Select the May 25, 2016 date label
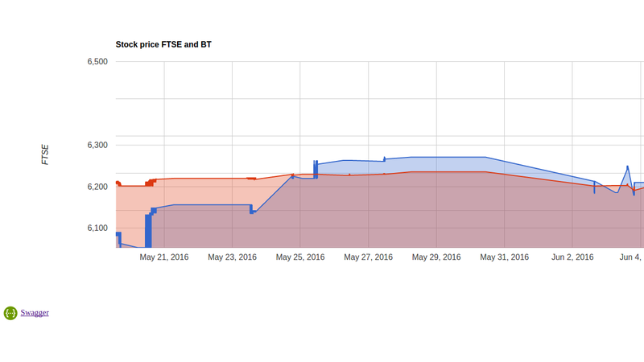Screen dimensions: 644x362 tap(300, 257)
